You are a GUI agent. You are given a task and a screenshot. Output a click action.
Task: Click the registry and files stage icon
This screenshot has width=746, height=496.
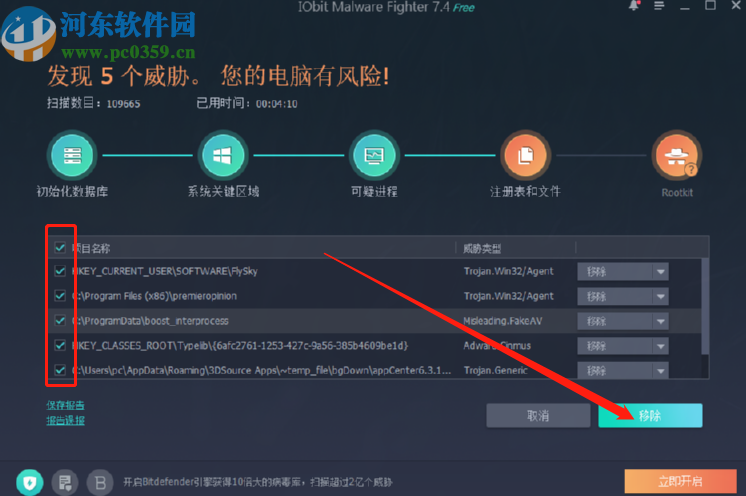tap(526, 156)
